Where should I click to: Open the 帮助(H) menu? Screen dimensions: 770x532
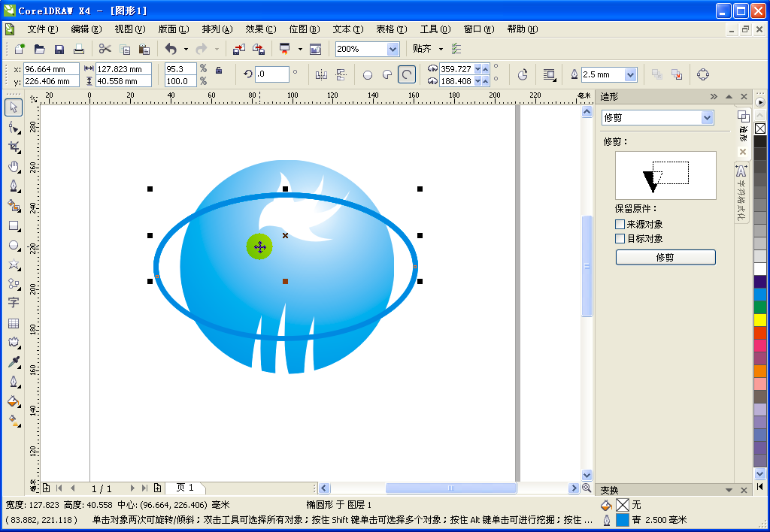(x=523, y=29)
